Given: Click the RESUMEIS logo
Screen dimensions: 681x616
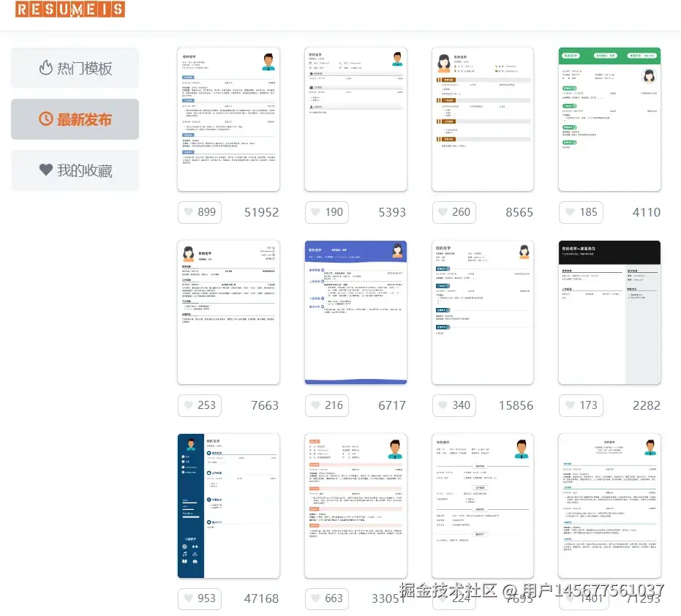Looking at the screenshot, I should [70, 9].
